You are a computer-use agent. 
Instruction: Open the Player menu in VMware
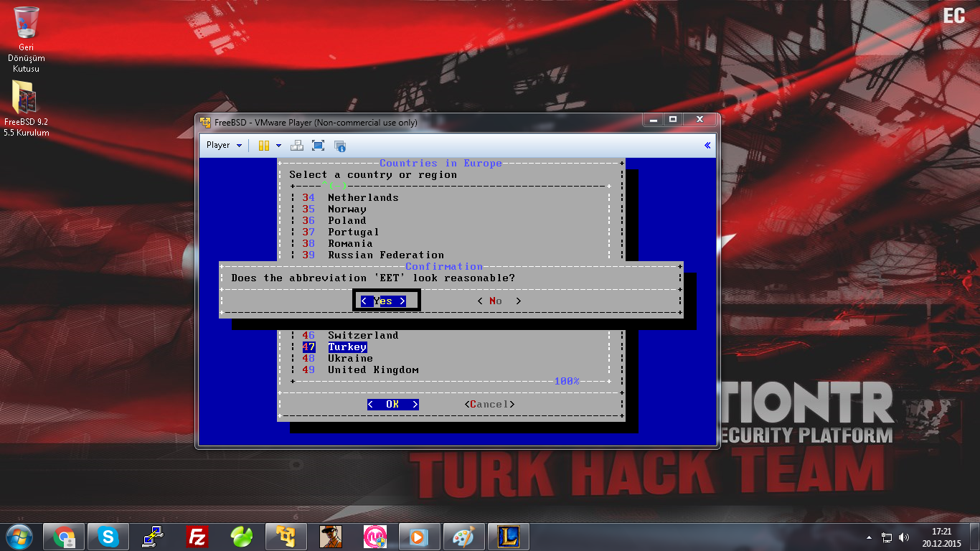(224, 145)
